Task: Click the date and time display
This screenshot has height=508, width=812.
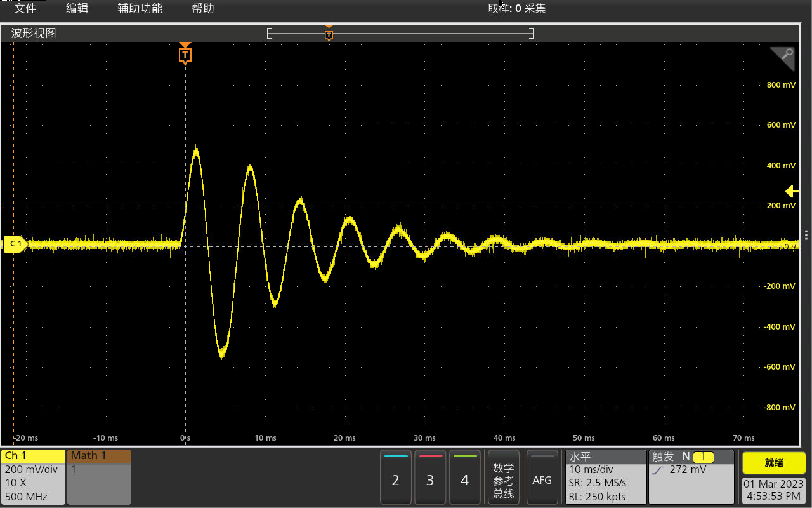Action: tap(774, 490)
